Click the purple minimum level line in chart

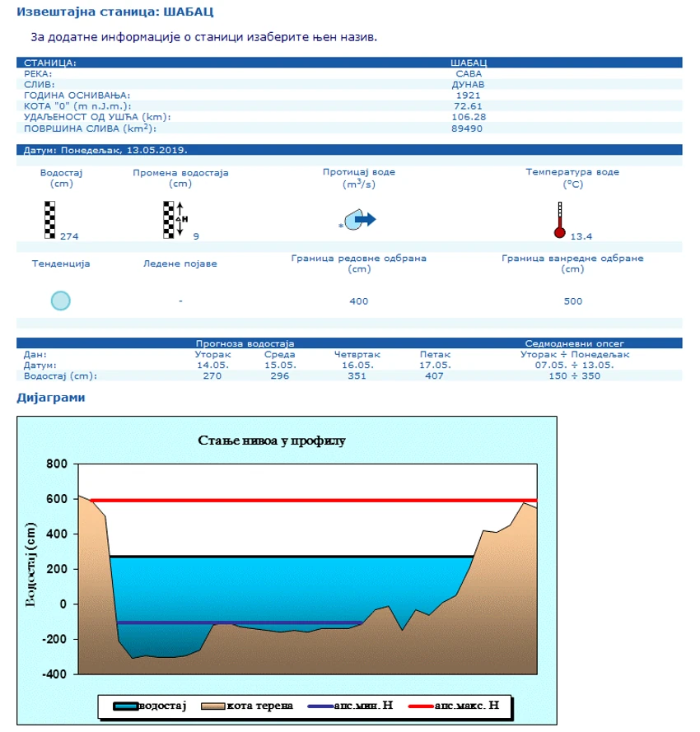pos(240,622)
